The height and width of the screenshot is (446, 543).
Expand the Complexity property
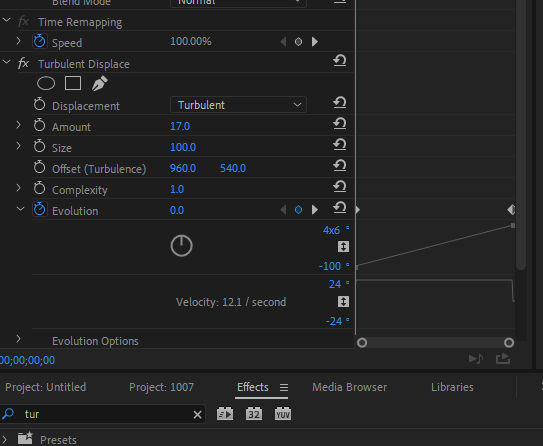click(x=19, y=188)
